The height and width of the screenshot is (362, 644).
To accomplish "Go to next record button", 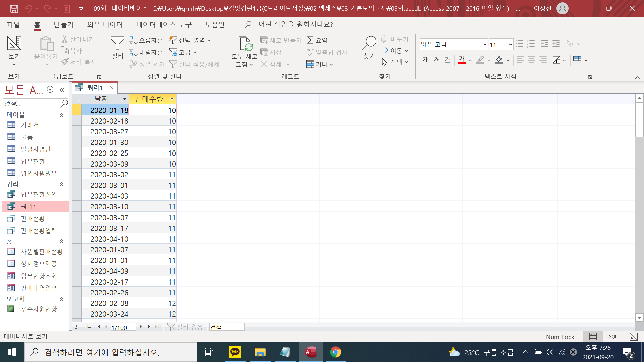I will pos(140,327).
